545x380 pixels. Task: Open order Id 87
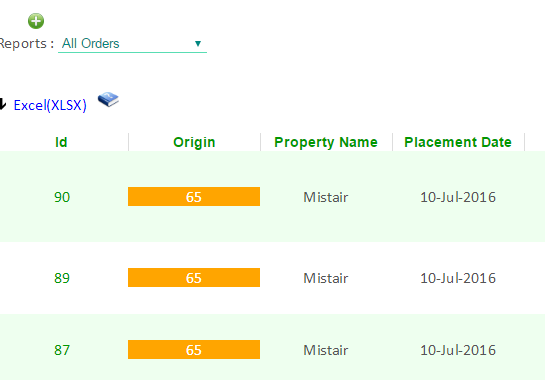[62, 350]
